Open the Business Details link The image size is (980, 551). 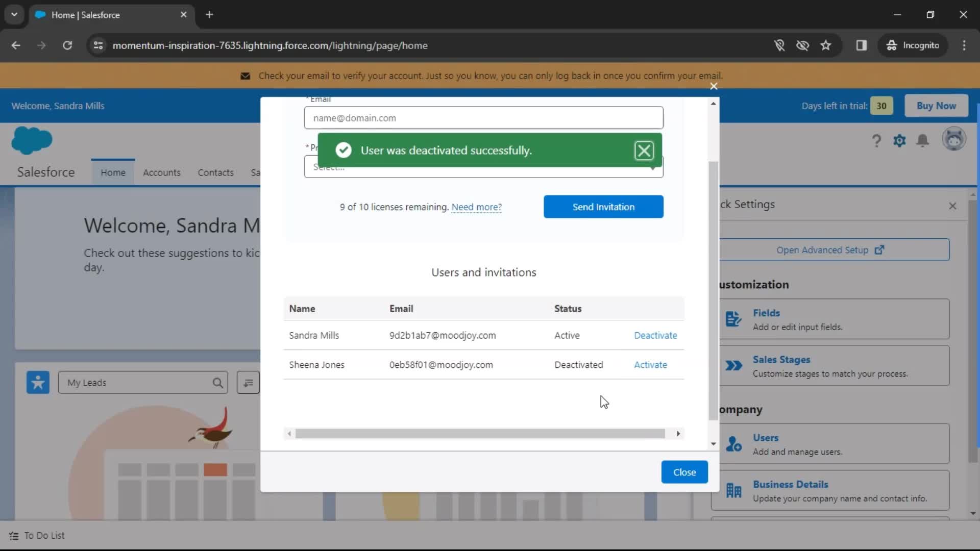point(790,484)
